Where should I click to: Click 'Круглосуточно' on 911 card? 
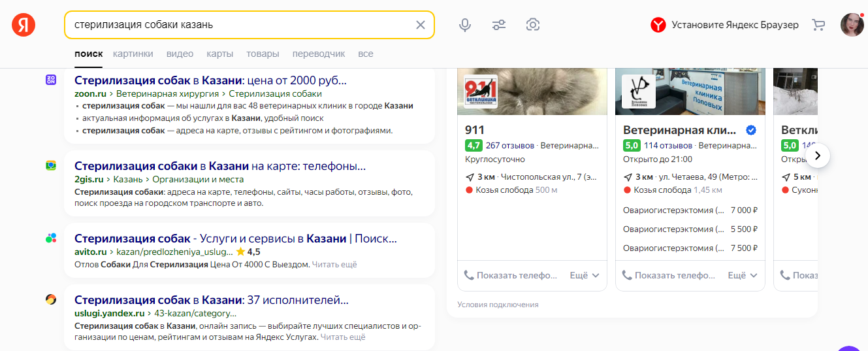[494, 159]
